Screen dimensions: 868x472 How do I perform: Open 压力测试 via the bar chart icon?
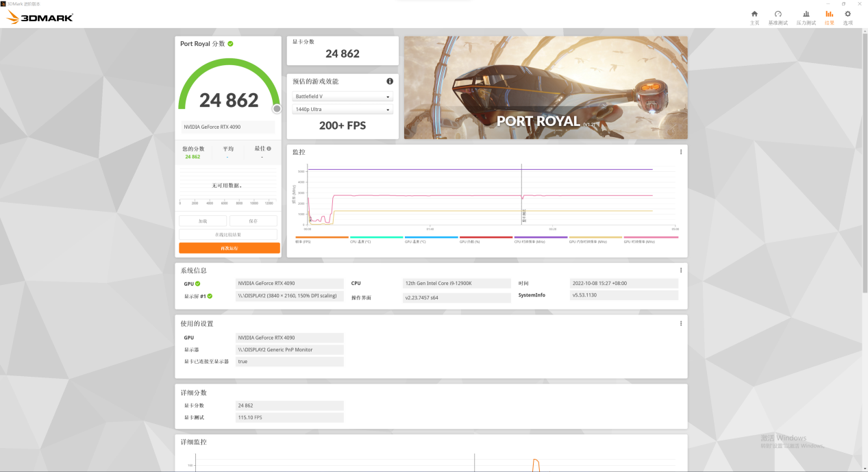click(x=806, y=16)
